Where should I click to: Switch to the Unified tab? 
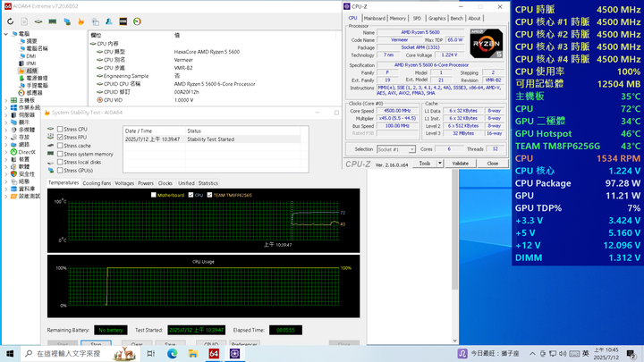(186, 183)
